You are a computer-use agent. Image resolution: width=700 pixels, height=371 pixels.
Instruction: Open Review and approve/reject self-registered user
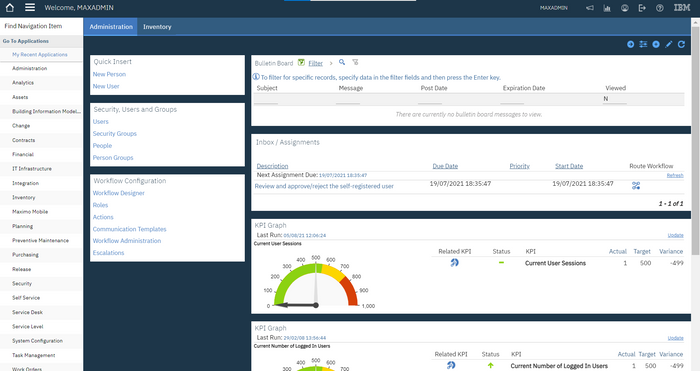[x=324, y=186]
